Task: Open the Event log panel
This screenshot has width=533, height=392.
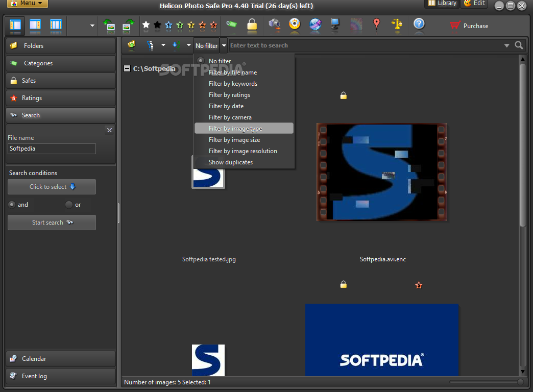Action: click(61, 376)
